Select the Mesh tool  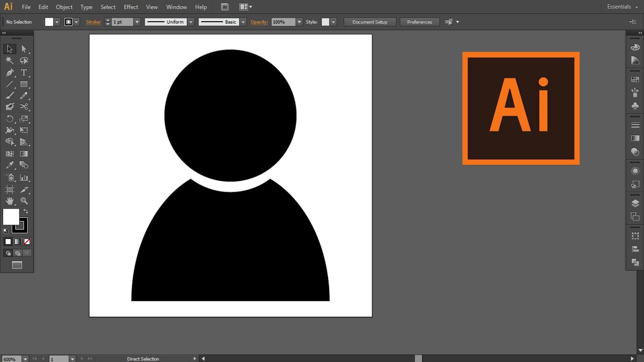tap(10, 154)
